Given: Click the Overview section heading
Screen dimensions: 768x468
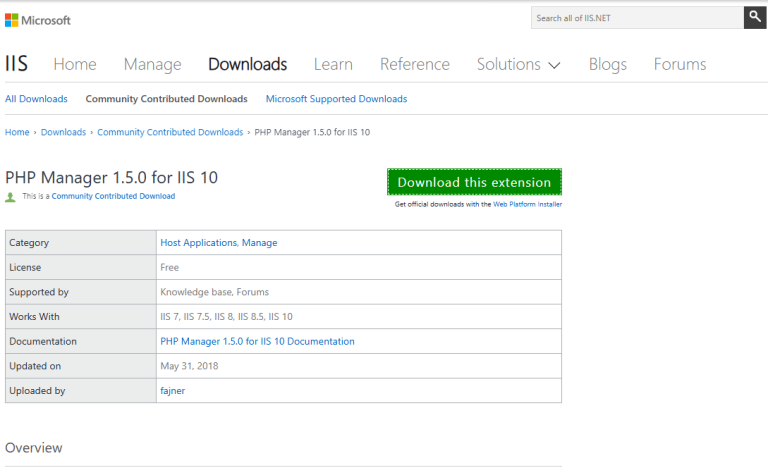Looking at the screenshot, I should (x=33, y=447).
